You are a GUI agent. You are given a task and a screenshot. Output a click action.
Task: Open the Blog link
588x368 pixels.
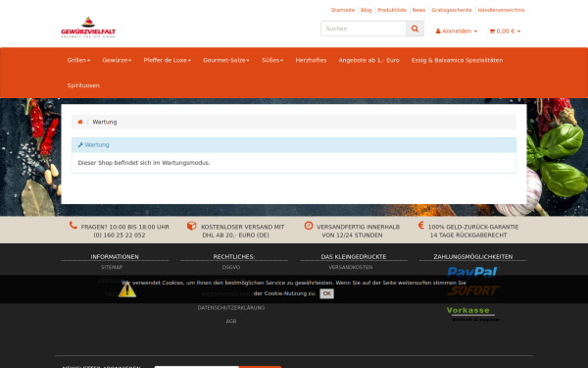[x=366, y=10]
